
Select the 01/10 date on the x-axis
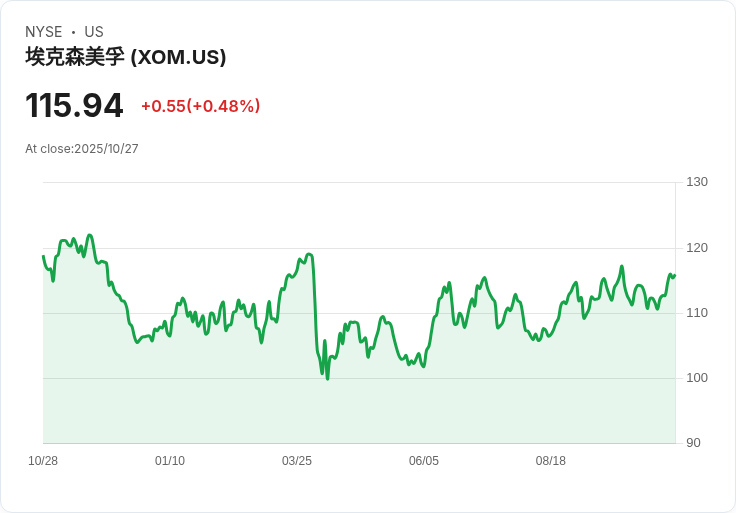pyautogui.click(x=170, y=461)
